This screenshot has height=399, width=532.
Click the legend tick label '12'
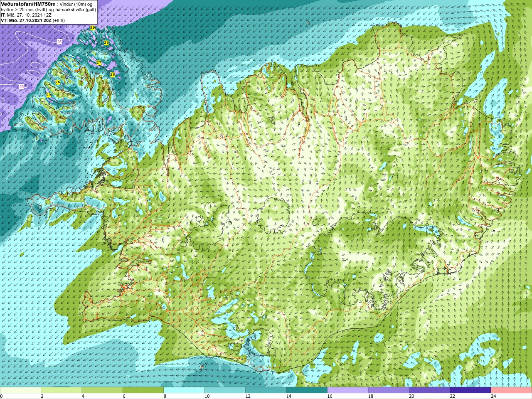tap(248, 396)
